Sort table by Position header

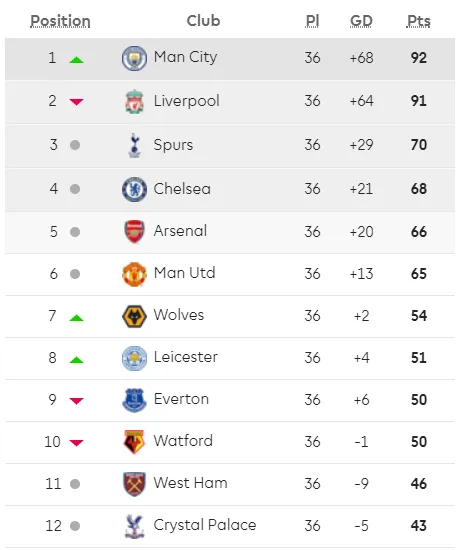coord(60,21)
